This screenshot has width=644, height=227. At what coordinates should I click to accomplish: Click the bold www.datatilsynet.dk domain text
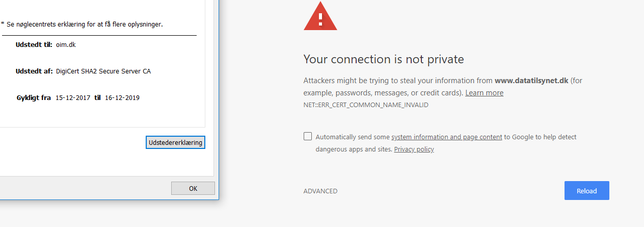tap(531, 81)
